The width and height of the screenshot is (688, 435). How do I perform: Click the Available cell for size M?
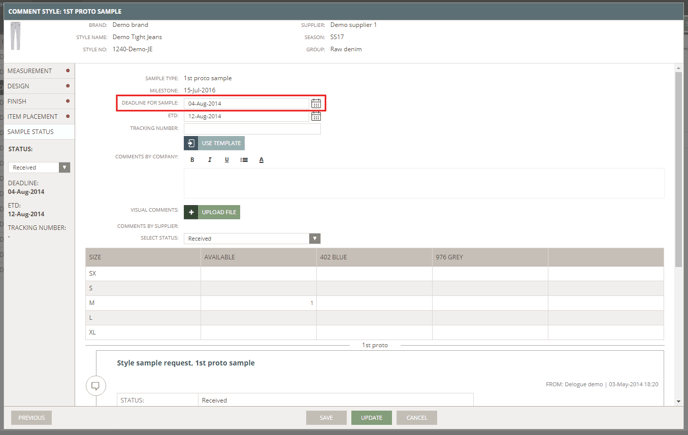coord(258,302)
